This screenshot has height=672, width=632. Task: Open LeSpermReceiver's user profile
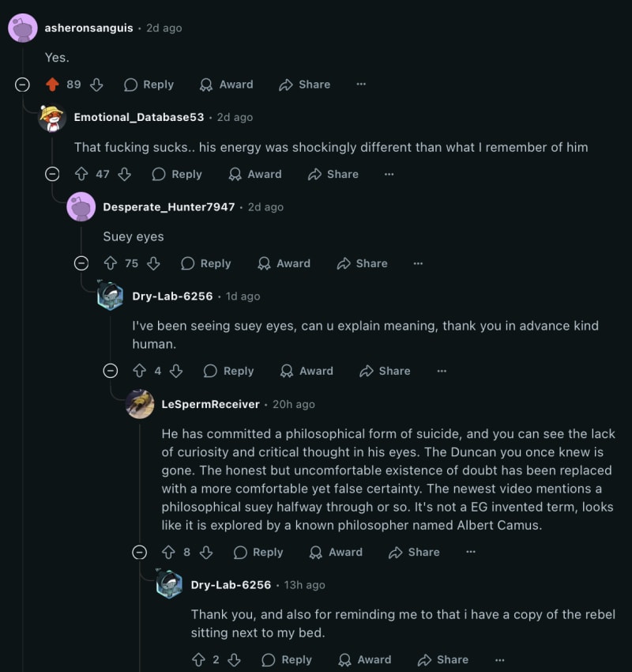pos(209,404)
